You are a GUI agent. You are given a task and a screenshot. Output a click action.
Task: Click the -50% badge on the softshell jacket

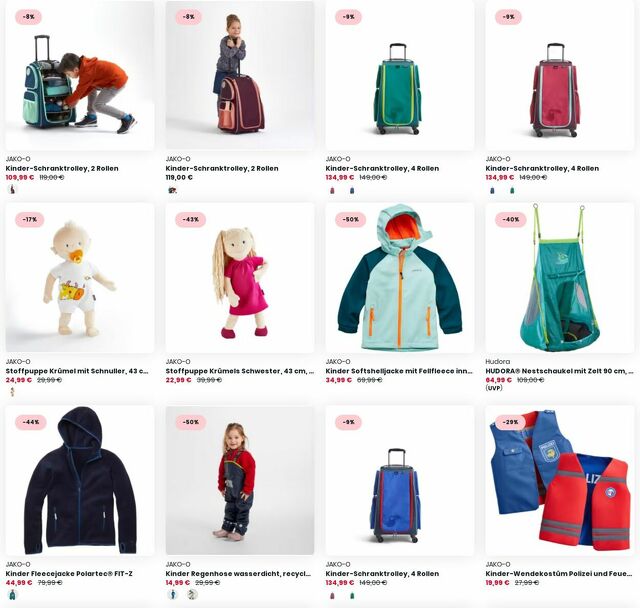pyautogui.click(x=351, y=220)
